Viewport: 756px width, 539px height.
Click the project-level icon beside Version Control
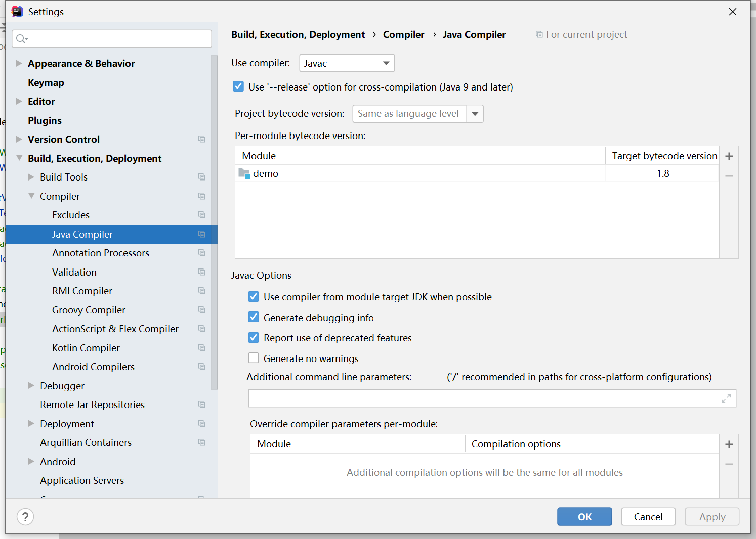pos(202,139)
